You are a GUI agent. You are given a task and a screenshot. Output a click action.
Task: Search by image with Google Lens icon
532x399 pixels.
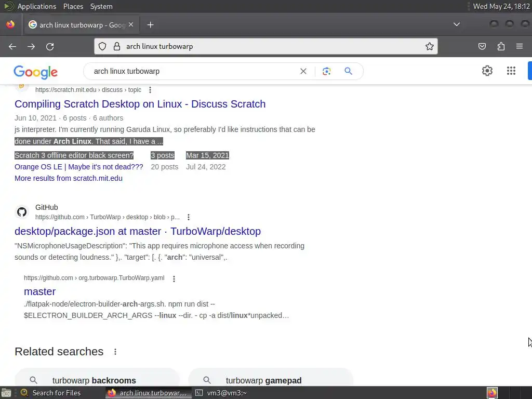coord(326,71)
